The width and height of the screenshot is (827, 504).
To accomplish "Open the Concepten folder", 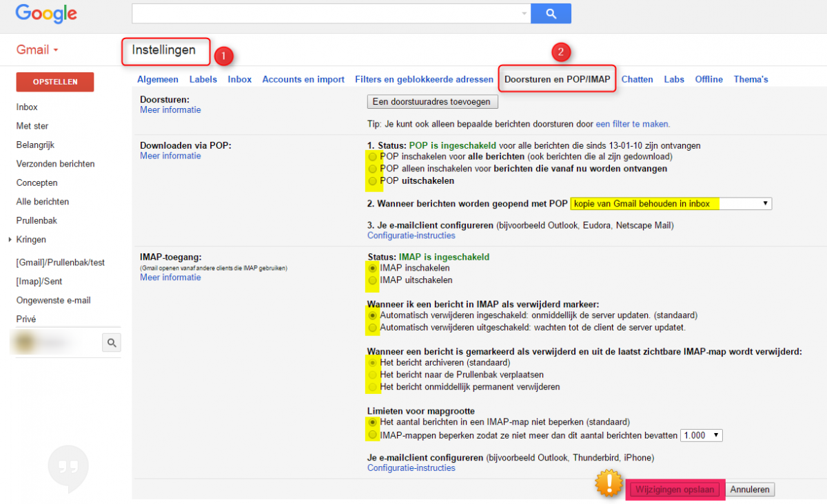I will click(x=37, y=183).
